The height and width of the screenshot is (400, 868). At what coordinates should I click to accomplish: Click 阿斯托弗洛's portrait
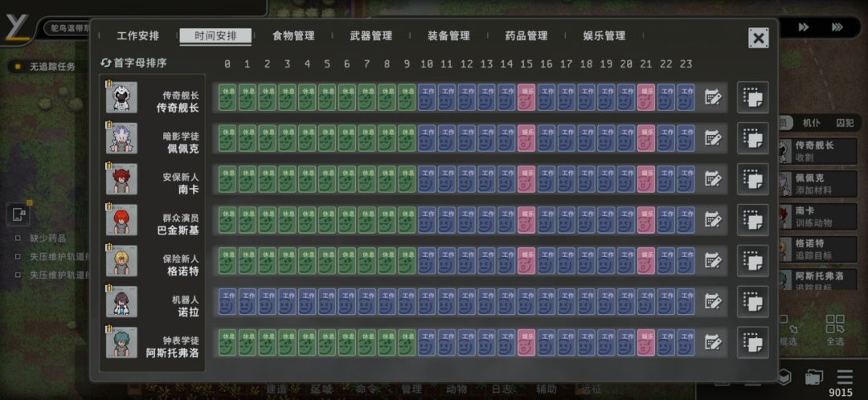[x=121, y=342]
